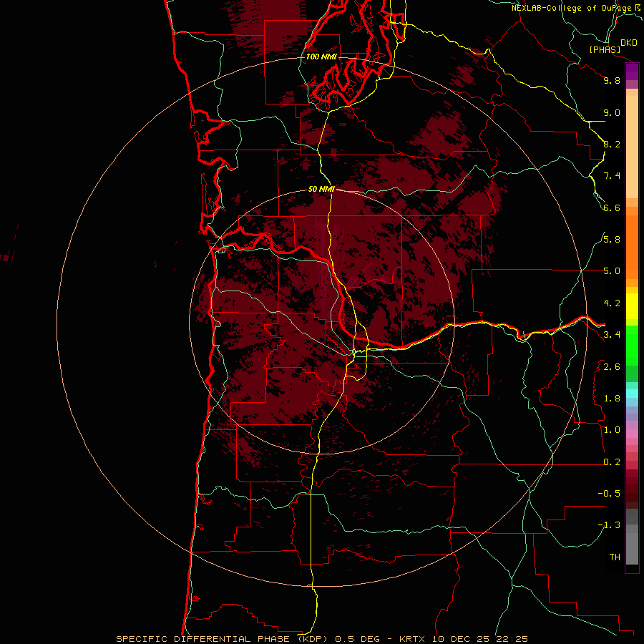Click the 50 NMI range ring label
This screenshot has width=644, height=644.
(x=321, y=190)
